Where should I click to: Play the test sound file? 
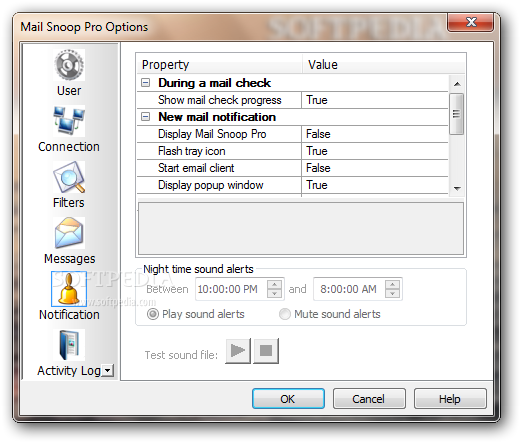pyautogui.click(x=238, y=351)
